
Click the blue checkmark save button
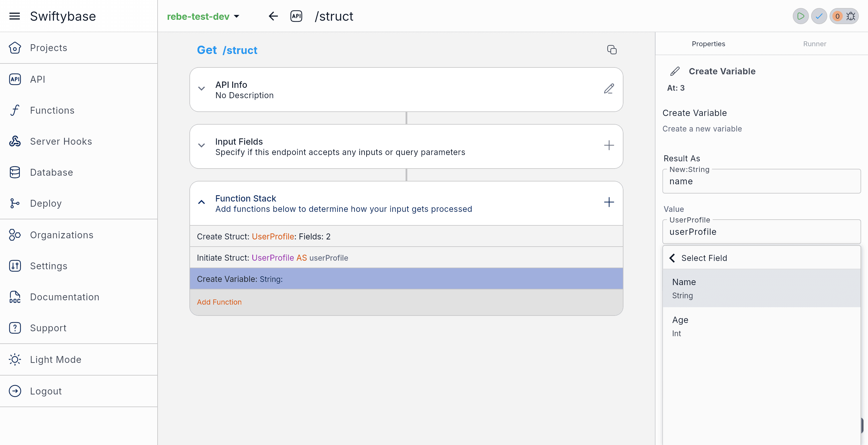click(x=819, y=16)
